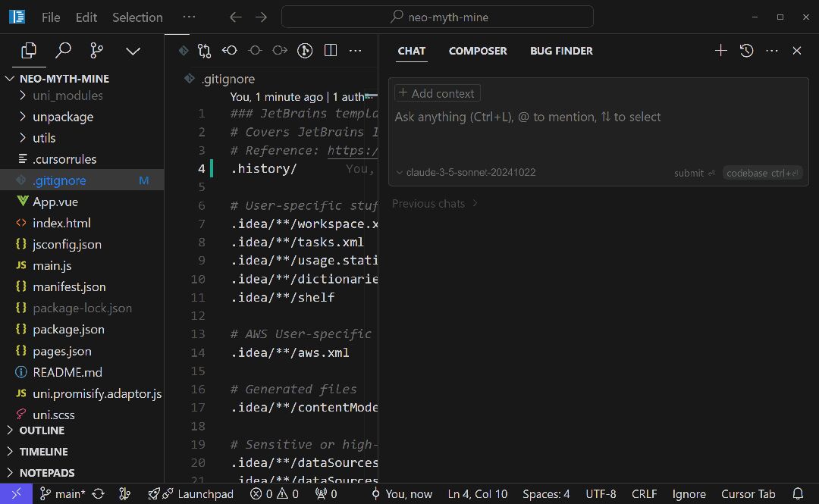Open package.json in the file tree
This screenshot has height=504, width=819.
pos(68,330)
